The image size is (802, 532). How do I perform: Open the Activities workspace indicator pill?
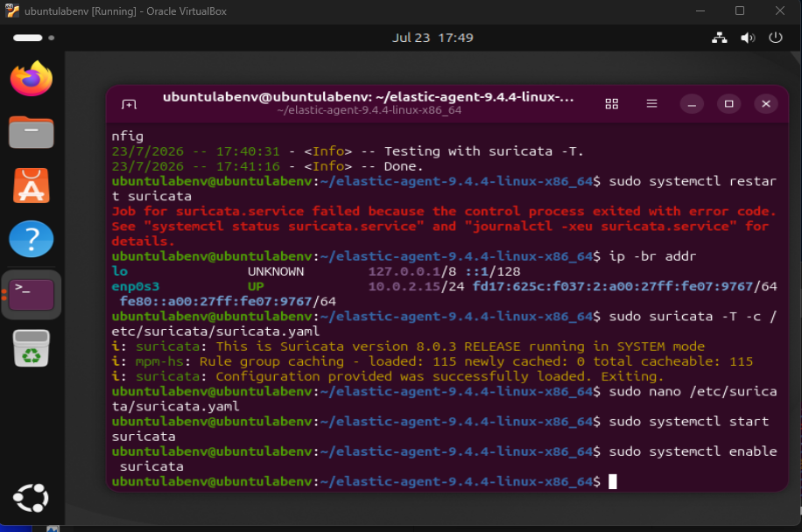point(33,38)
